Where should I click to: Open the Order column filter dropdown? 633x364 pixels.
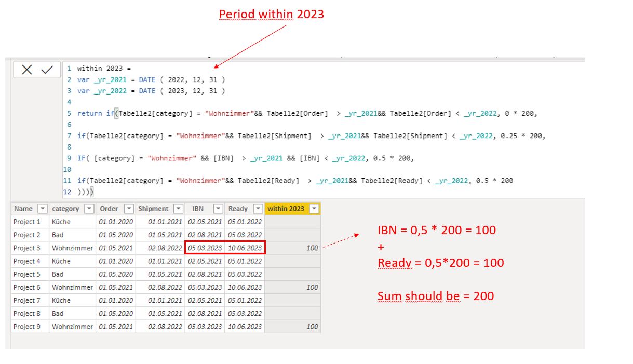click(x=129, y=209)
